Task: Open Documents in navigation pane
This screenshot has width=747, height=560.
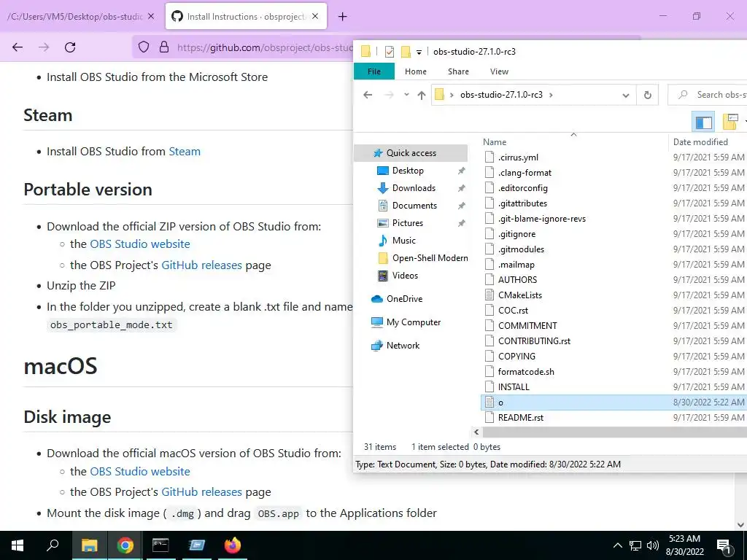Action: (414, 206)
